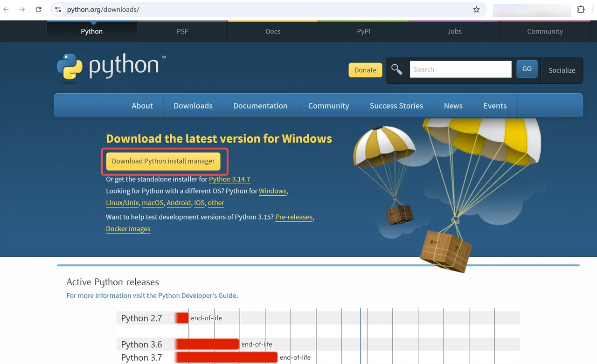The image size is (597, 364).
Task: Click the red Python 3.6 lifecycle bar
Action: point(207,344)
